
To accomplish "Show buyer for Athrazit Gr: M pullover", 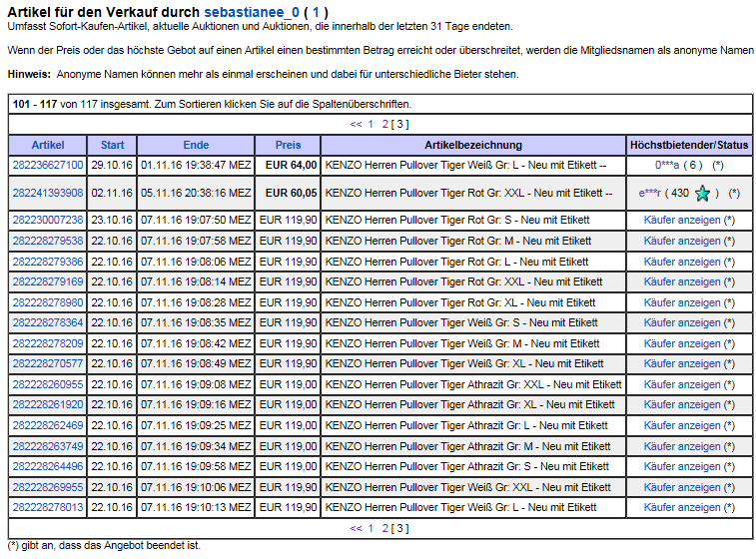I will 682,447.
